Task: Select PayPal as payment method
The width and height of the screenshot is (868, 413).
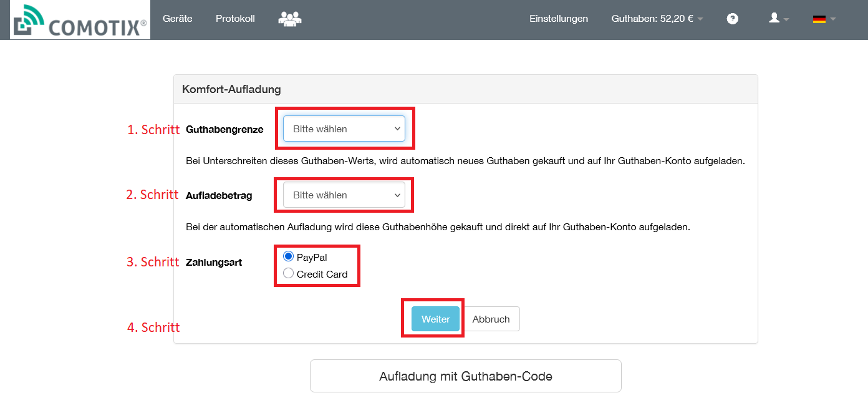Action: (288, 256)
